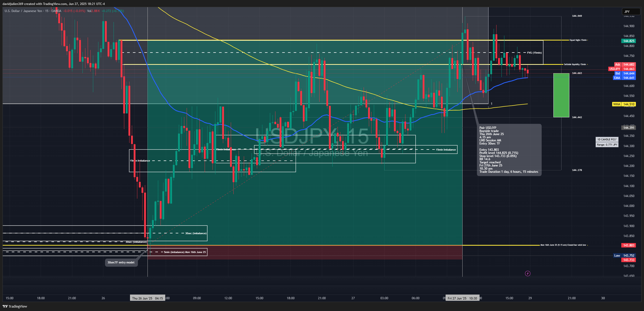Click the purple lightning bolt icon
644x311 pixels.
(528, 274)
